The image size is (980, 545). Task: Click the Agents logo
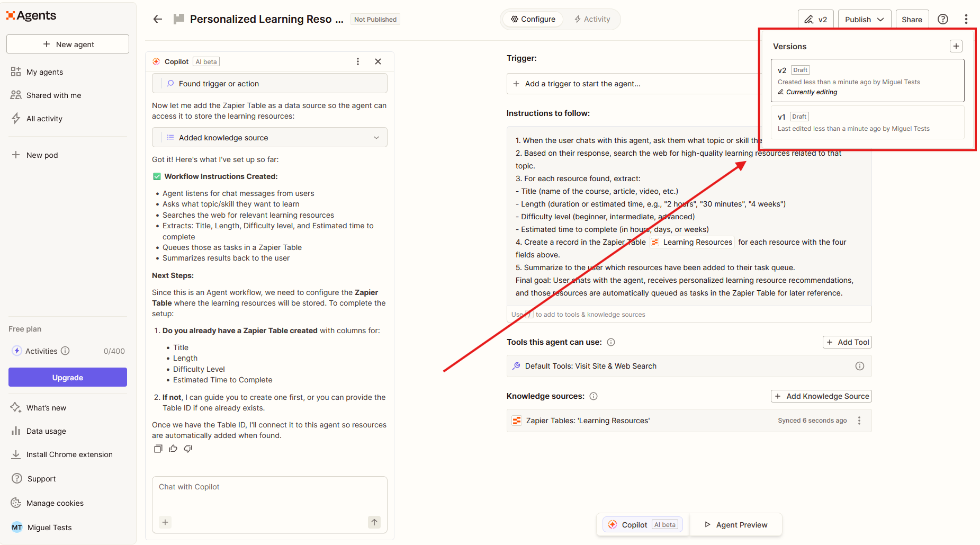[x=30, y=15]
